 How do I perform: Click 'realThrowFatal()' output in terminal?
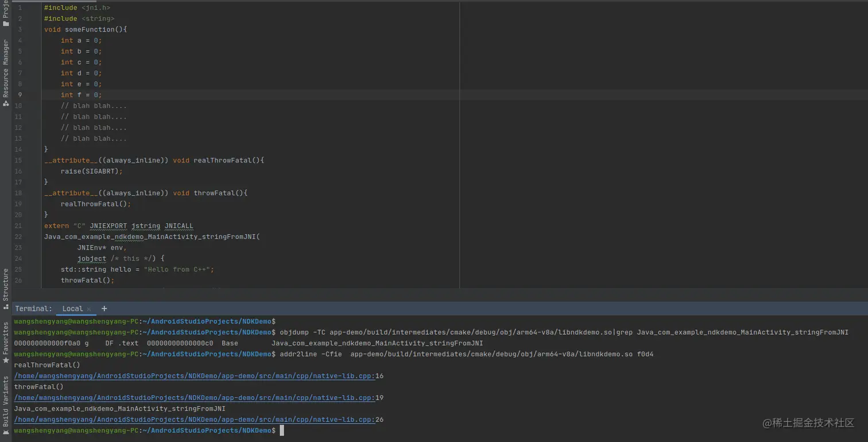[x=47, y=365]
